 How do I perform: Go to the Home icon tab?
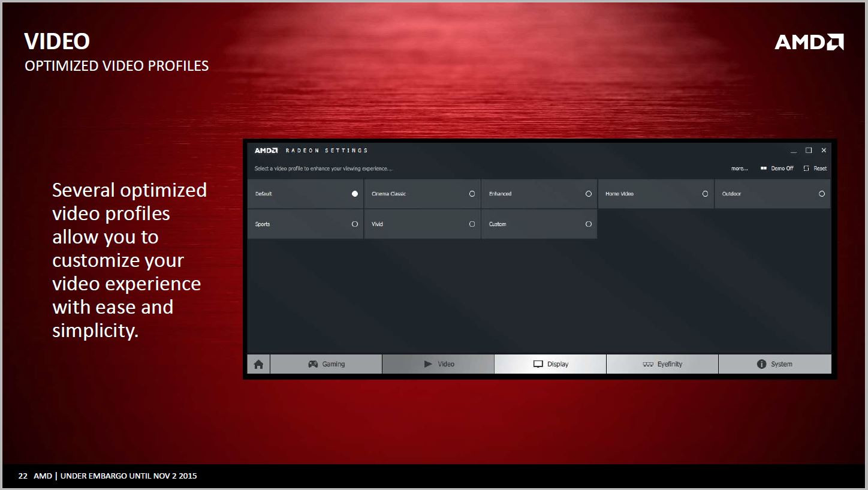point(258,364)
